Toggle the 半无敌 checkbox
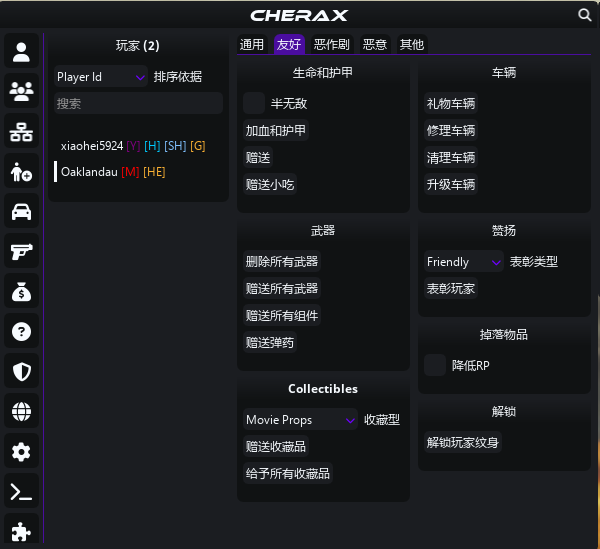The height and width of the screenshot is (549, 600). click(x=254, y=103)
